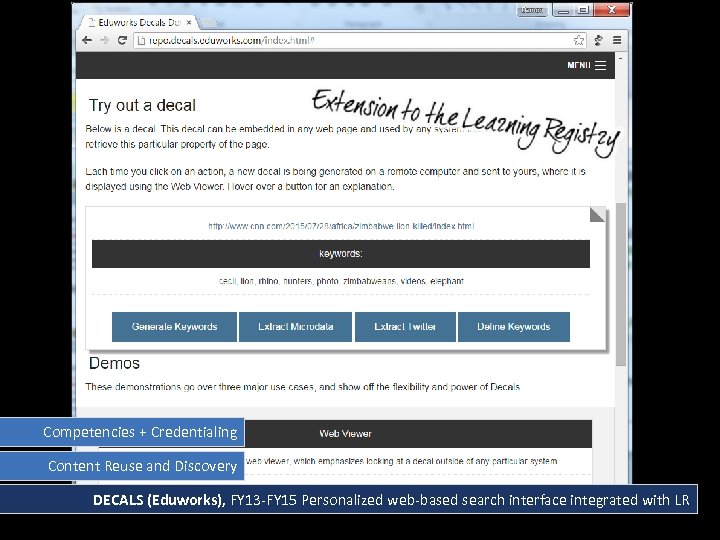Click the extension icon beside bookmark star

(x=598, y=40)
